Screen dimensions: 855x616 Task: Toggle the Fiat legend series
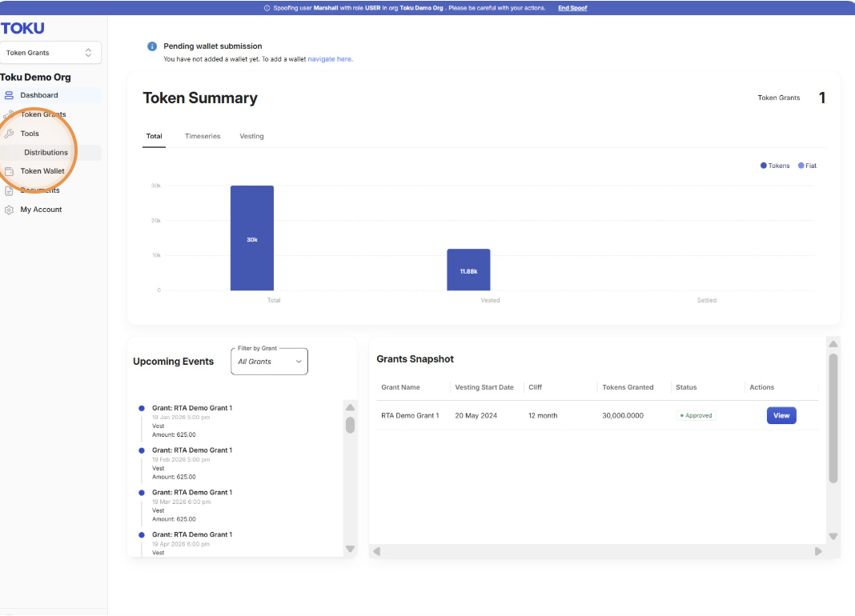807,166
